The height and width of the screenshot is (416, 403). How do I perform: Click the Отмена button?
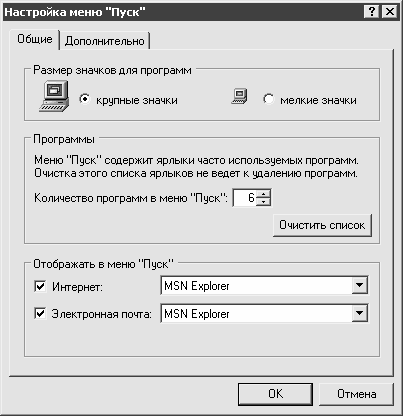pyautogui.click(x=356, y=394)
